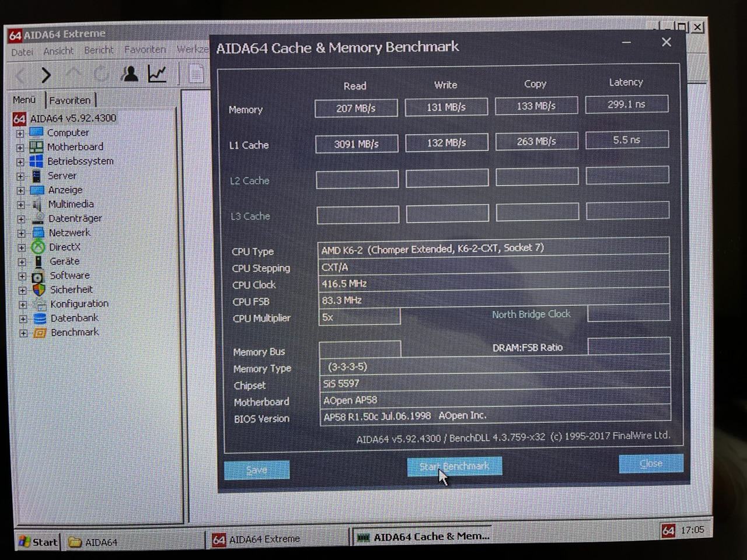
Task: Expand the DirectX tree node
Action: 22,248
